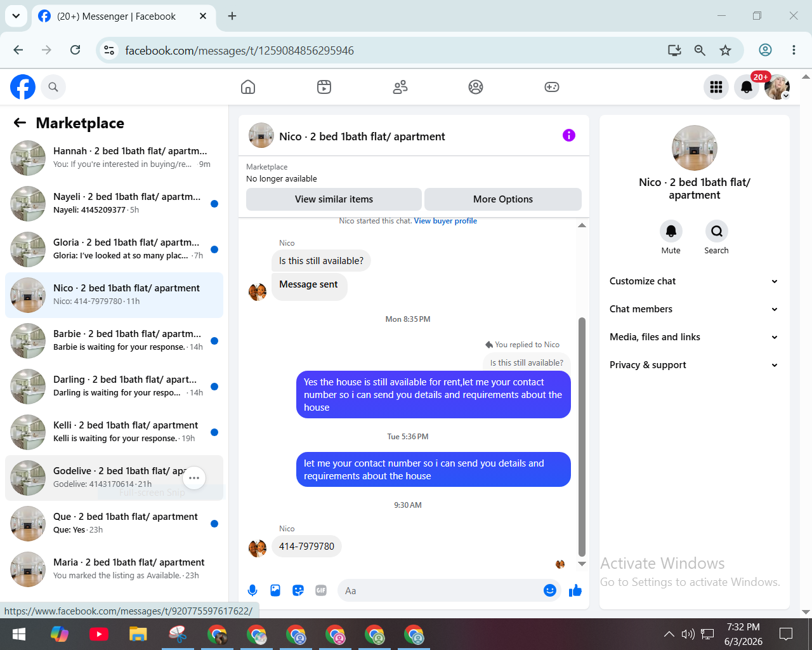Image resolution: width=812 pixels, height=650 pixels.
Task: Open the Maria conversation
Action: coord(114,569)
